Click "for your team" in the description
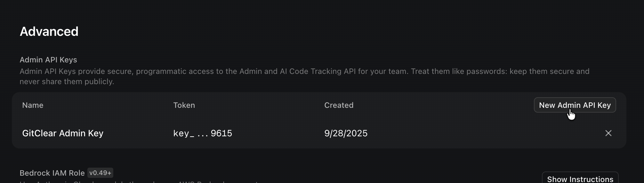Screen dimensions: 644x183 [x=383, y=71]
